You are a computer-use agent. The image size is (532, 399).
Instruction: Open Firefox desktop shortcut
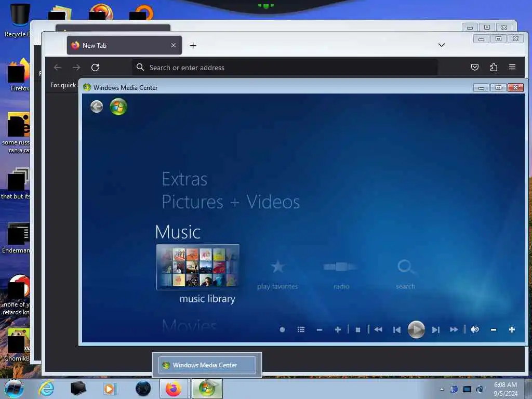tap(19, 75)
